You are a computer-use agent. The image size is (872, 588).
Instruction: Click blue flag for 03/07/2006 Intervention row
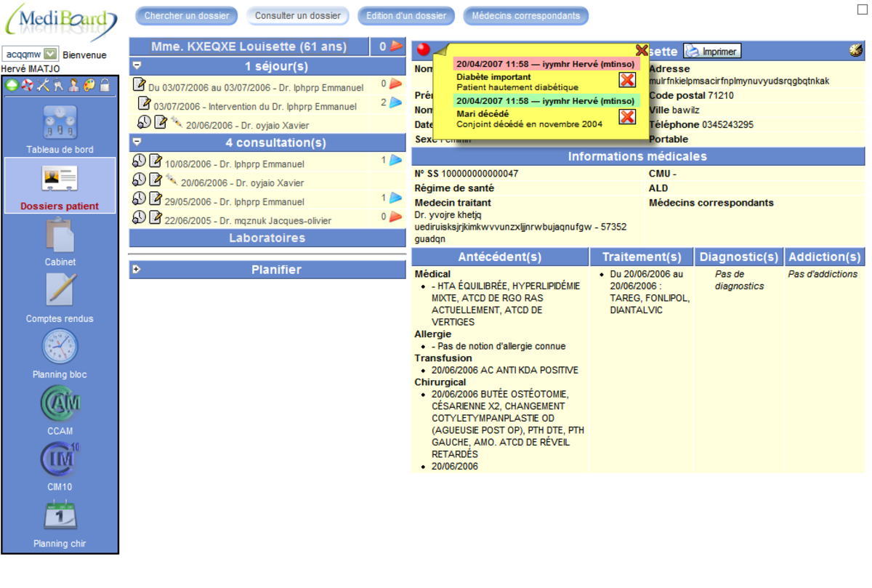pyautogui.click(x=395, y=103)
